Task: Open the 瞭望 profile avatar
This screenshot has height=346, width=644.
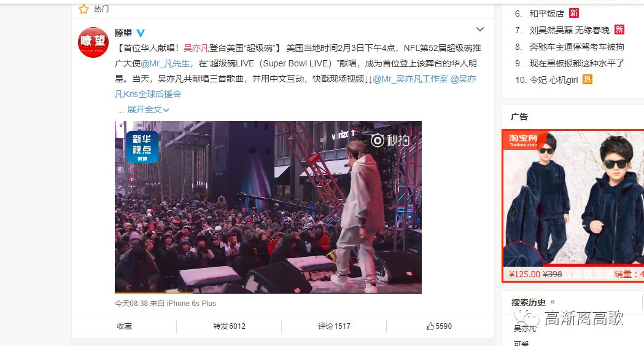Action: tap(93, 42)
